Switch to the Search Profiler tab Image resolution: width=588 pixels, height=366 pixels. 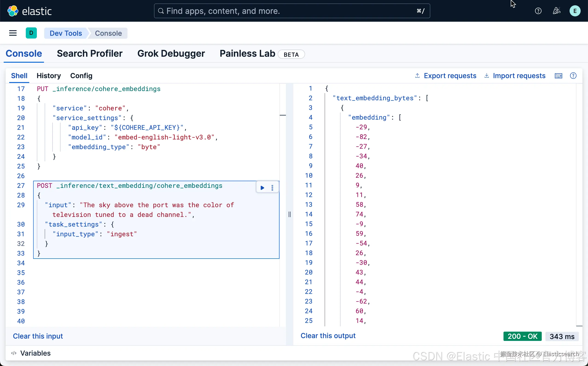pyautogui.click(x=90, y=53)
